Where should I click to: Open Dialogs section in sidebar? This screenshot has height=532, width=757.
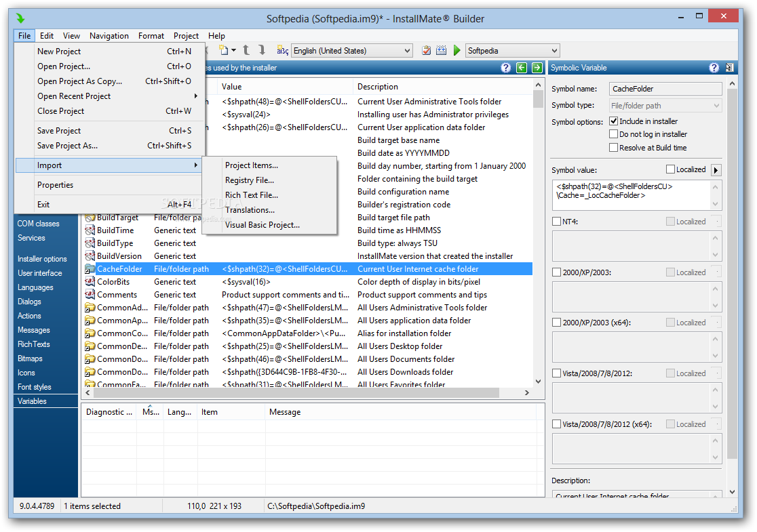pyautogui.click(x=29, y=302)
